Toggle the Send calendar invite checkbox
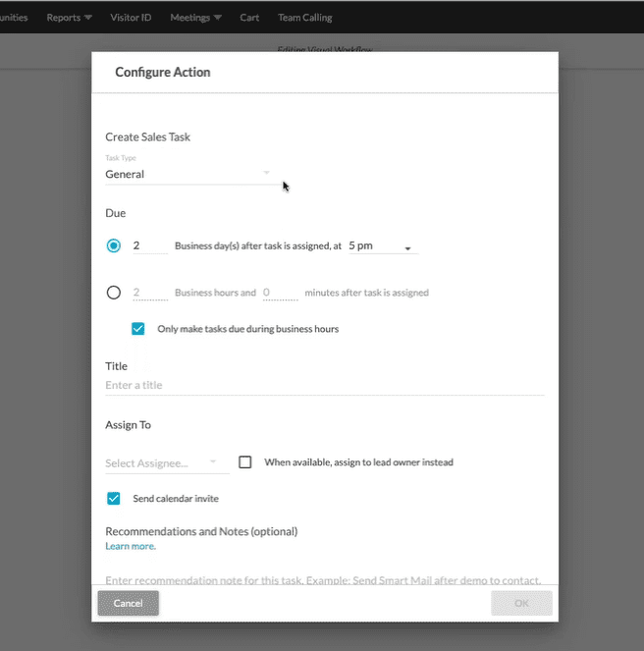 (x=114, y=499)
